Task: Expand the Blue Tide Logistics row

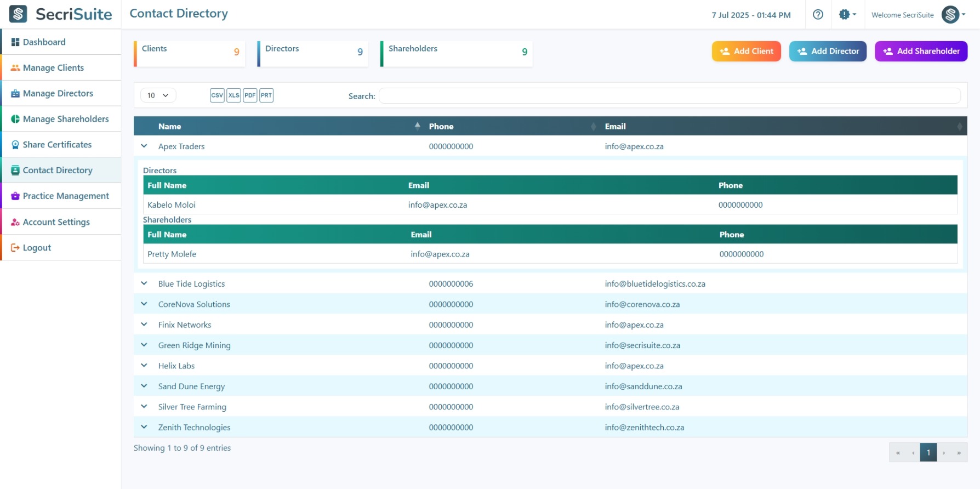Action: 144,284
